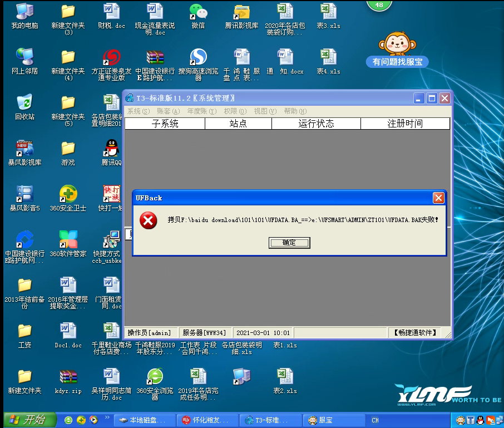Open the 年度账(Y) menu

click(x=202, y=111)
